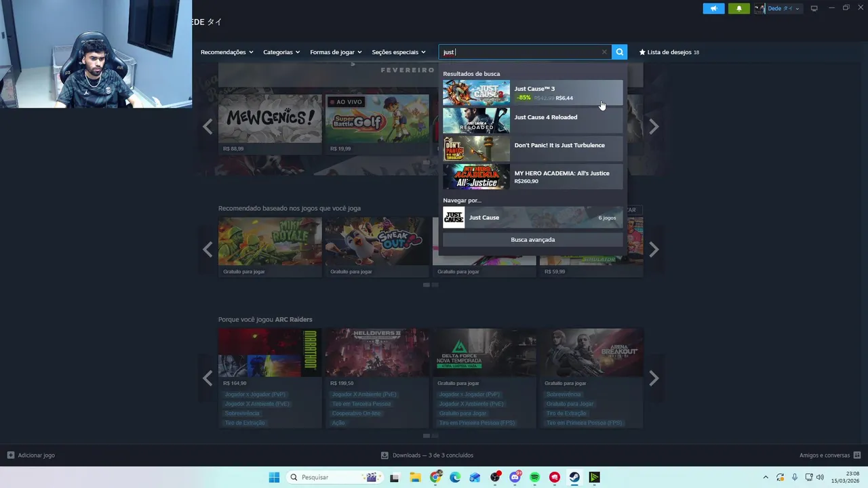Click the microphone tray icon
868x488 pixels.
795,477
